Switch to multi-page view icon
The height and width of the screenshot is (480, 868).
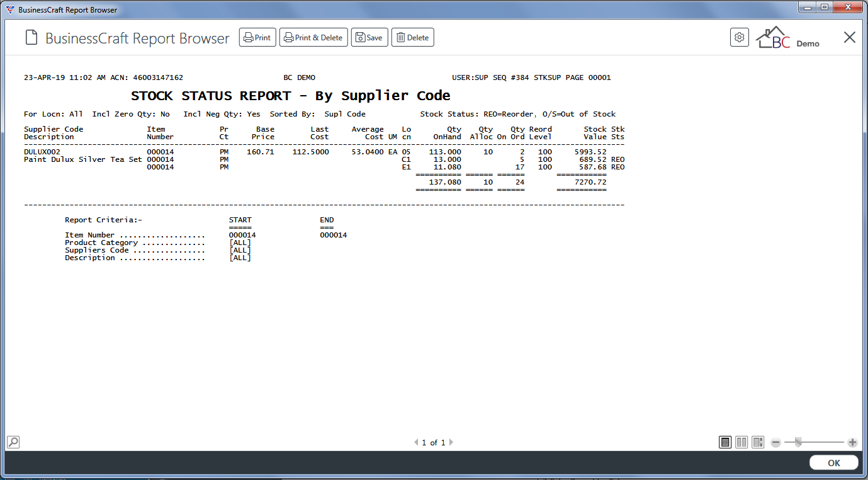point(758,442)
